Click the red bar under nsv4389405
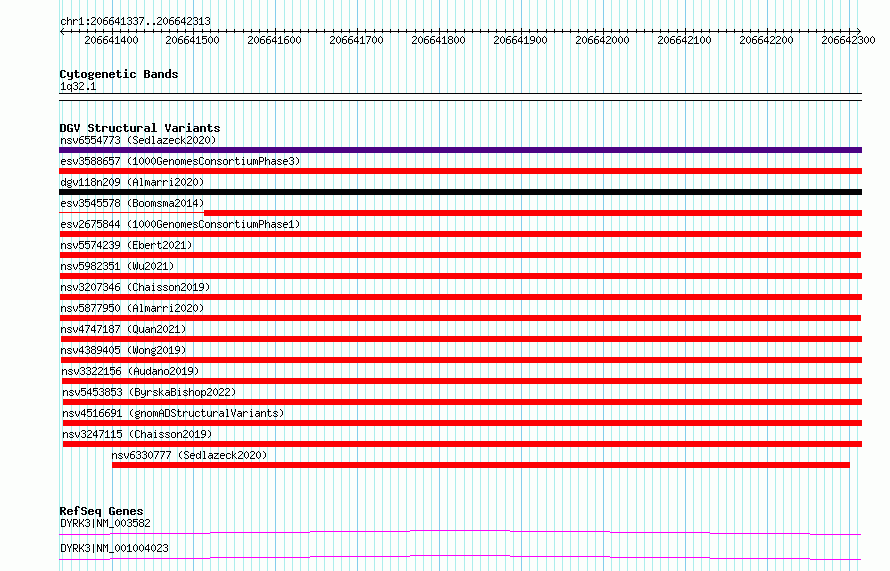The height and width of the screenshot is (571, 890). pyautogui.click(x=461, y=360)
